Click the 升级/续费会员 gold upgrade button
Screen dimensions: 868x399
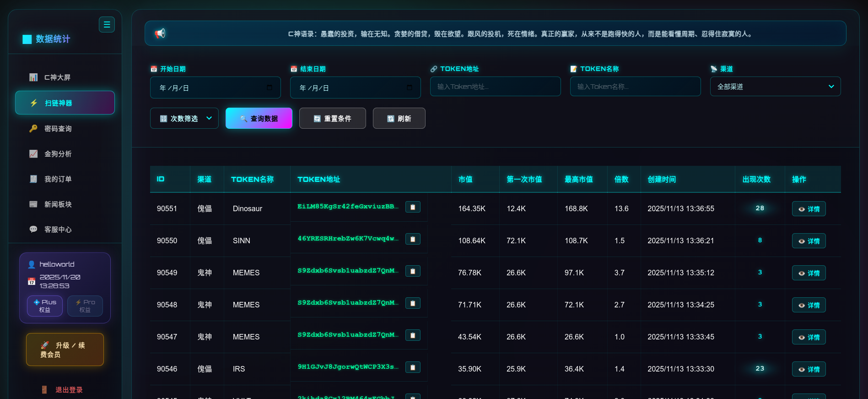(65, 350)
